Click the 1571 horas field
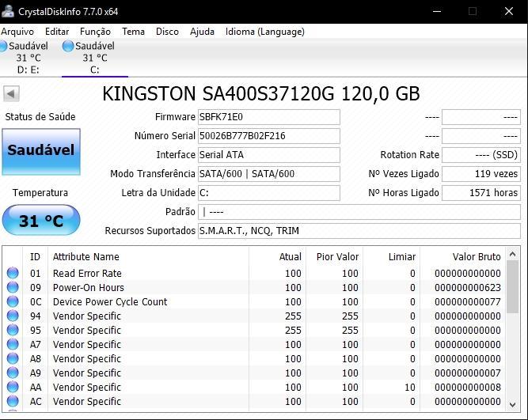 (481, 193)
